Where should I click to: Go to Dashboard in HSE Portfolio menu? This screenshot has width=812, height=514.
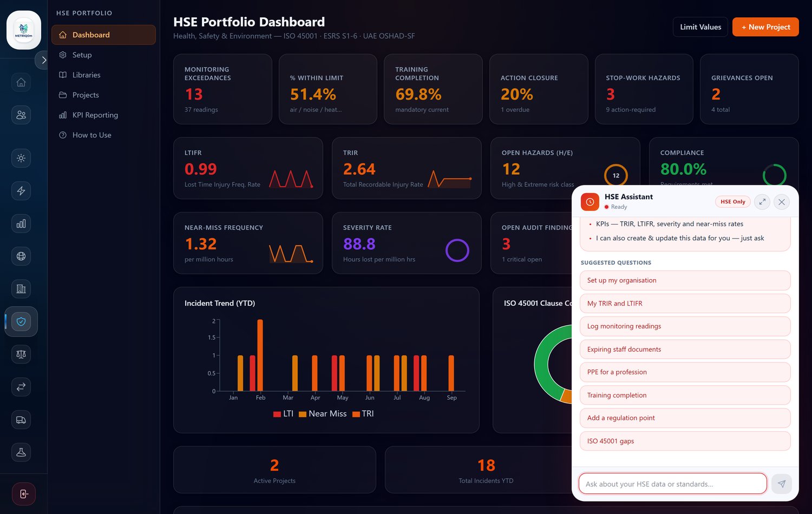coord(103,35)
